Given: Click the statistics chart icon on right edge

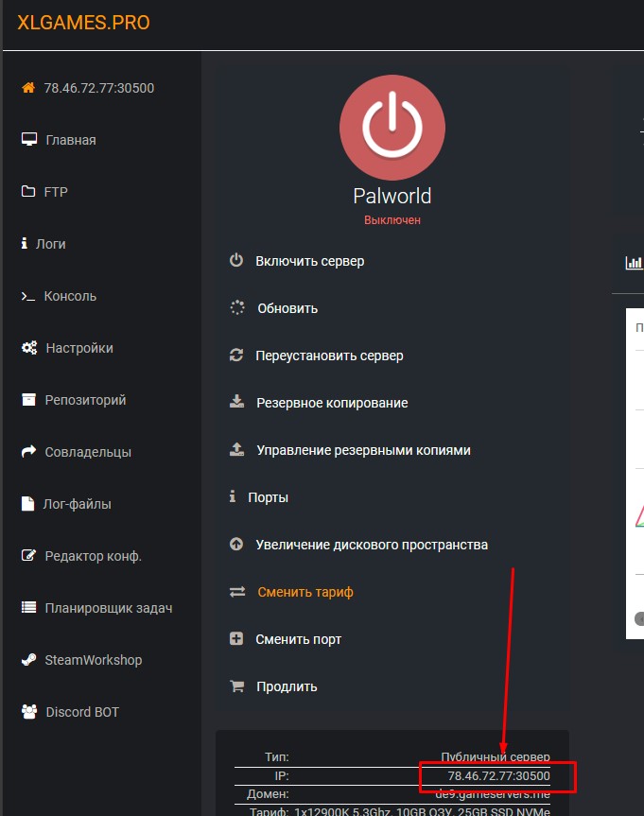Looking at the screenshot, I should (632, 262).
